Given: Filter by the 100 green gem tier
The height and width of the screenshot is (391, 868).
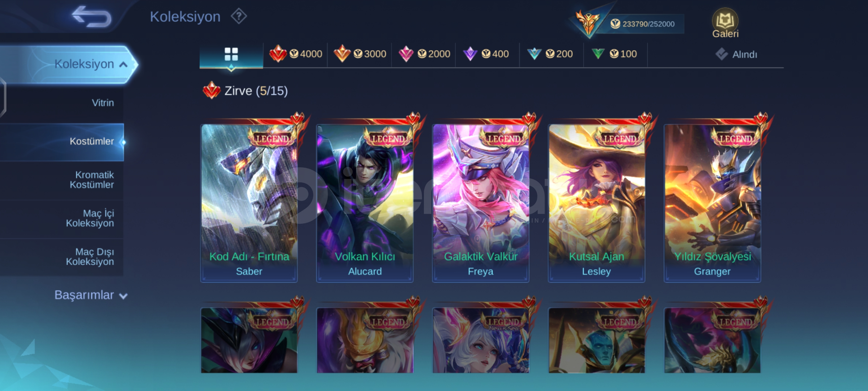Looking at the screenshot, I should click(x=614, y=54).
